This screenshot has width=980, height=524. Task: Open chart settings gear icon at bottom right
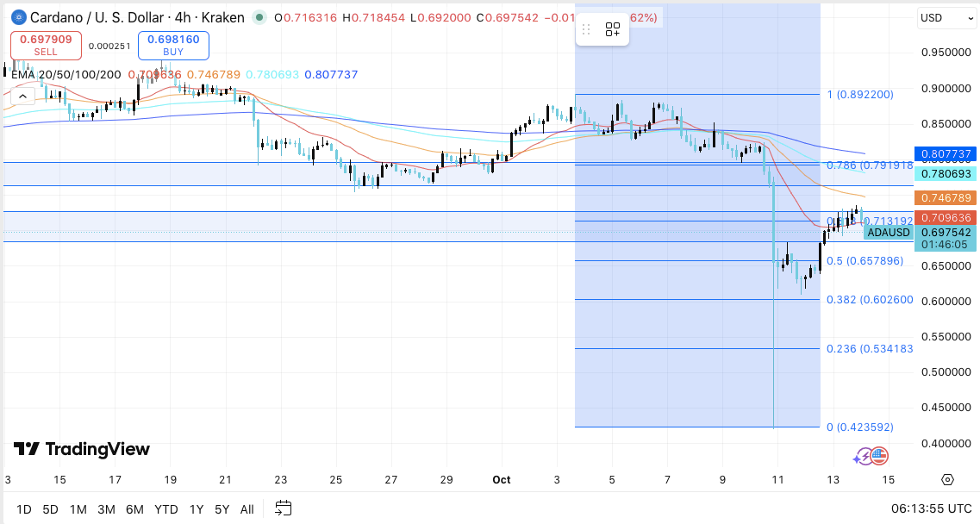947,480
